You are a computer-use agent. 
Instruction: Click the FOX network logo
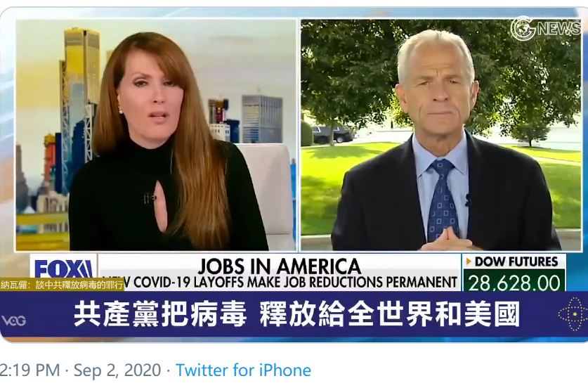pos(64,267)
